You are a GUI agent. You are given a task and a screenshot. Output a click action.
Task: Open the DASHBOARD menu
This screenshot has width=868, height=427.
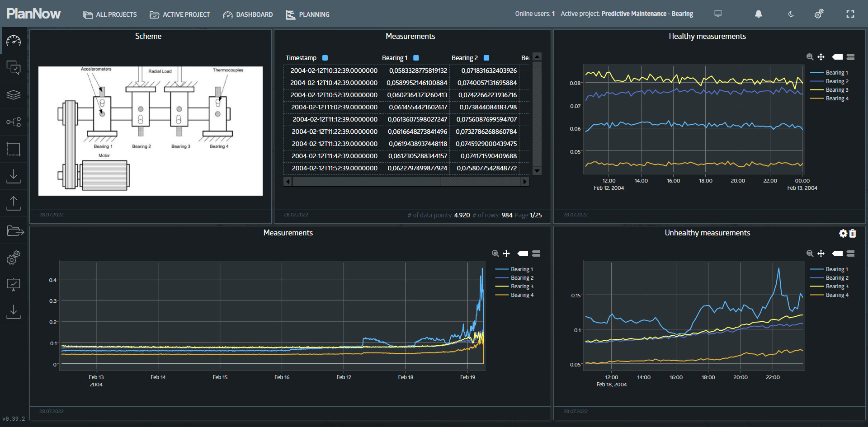click(248, 14)
